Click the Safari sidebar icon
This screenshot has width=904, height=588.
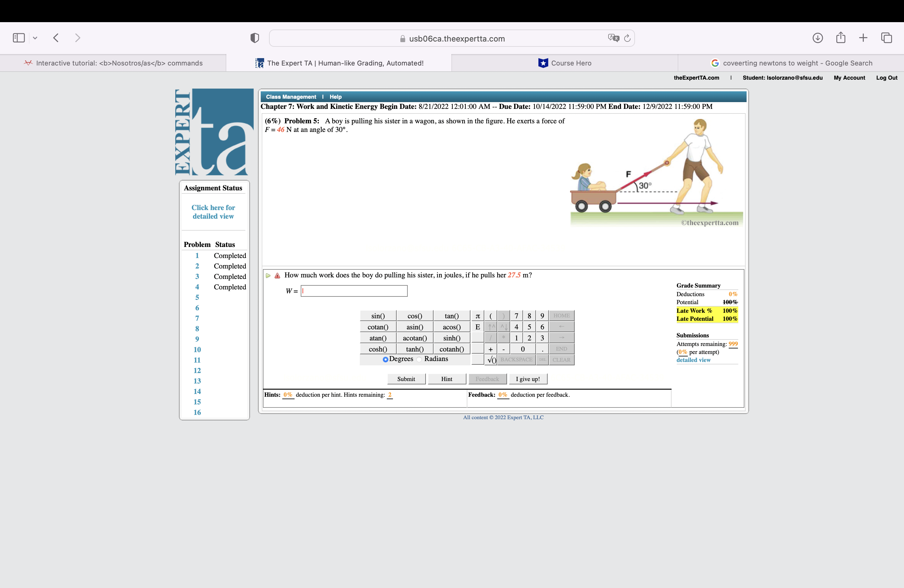click(18, 38)
